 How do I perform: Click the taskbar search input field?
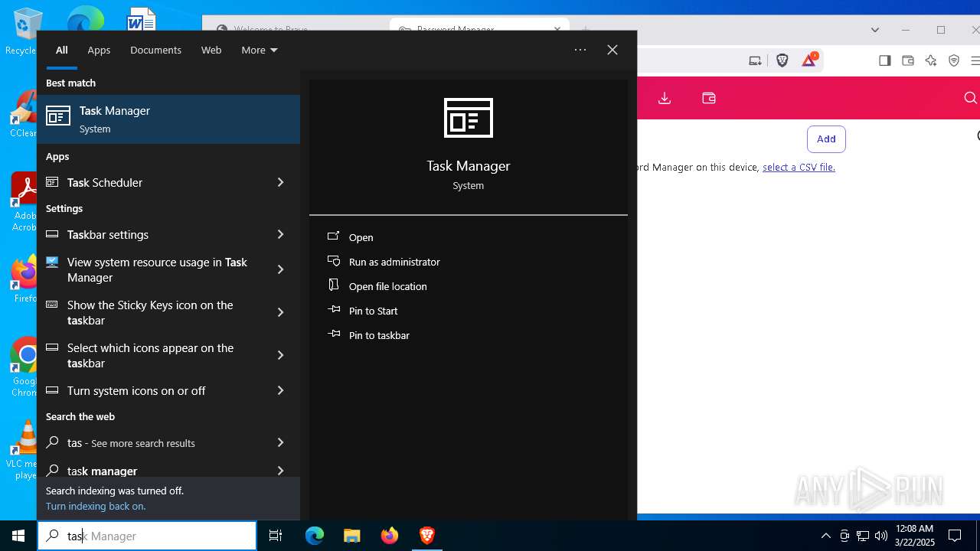pos(147,536)
